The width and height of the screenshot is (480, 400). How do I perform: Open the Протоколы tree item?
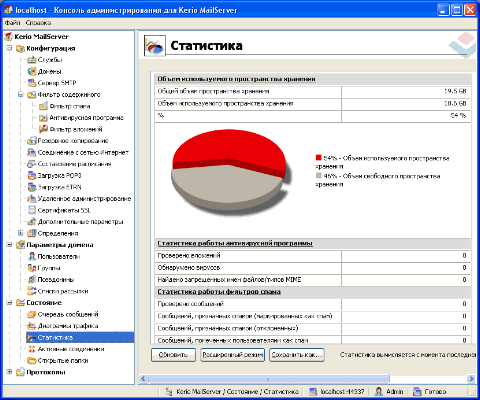click(x=46, y=372)
